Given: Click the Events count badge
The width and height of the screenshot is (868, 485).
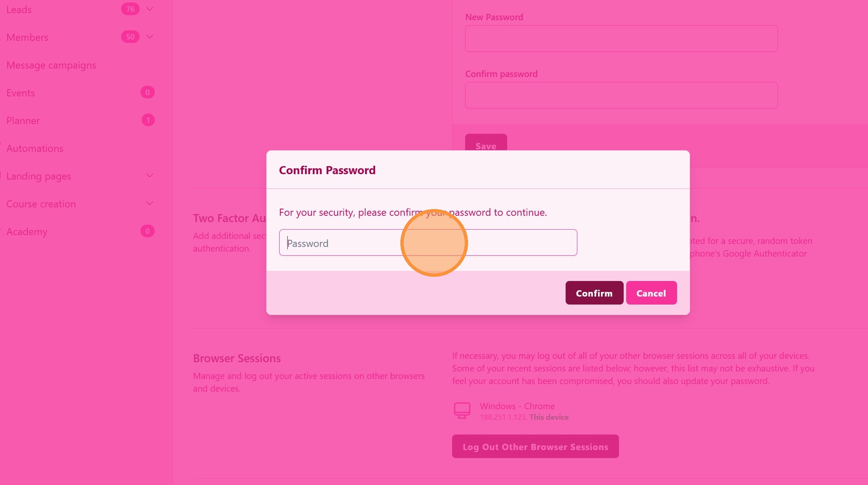Looking at the screenshot, I should point(148,93).
